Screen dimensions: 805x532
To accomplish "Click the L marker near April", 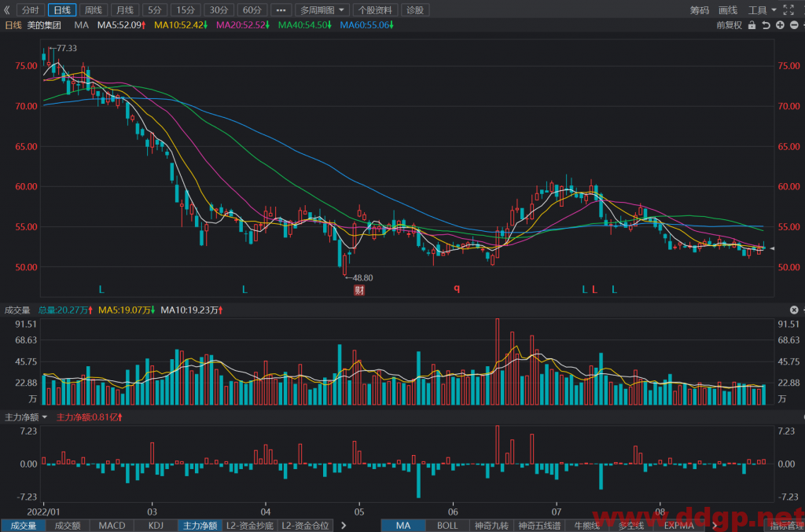I will click(245, 290).
